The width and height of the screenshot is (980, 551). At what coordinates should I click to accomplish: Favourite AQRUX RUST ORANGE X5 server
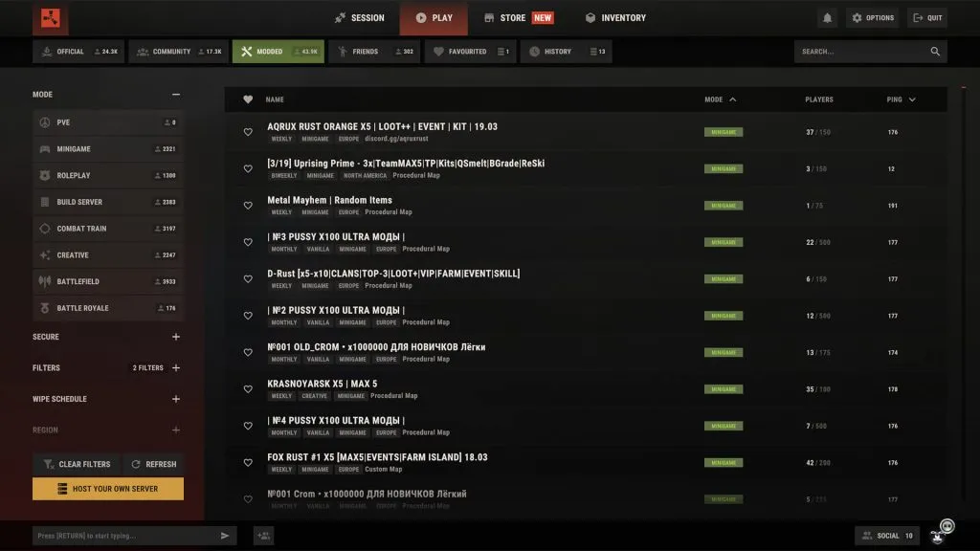coord(248,132)
